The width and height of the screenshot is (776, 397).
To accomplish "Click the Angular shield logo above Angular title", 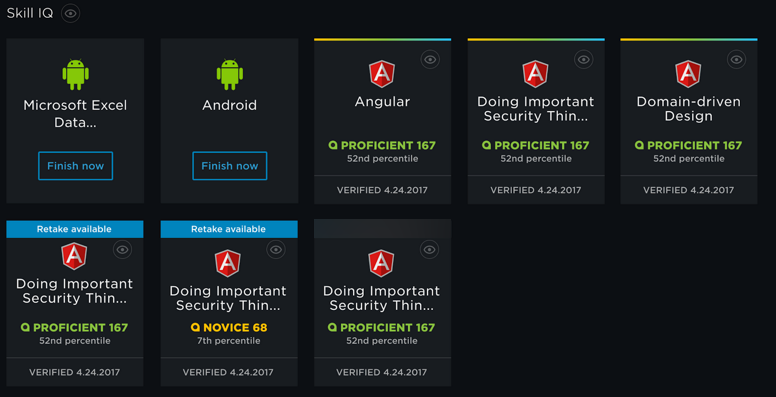I will pos(382,74).
